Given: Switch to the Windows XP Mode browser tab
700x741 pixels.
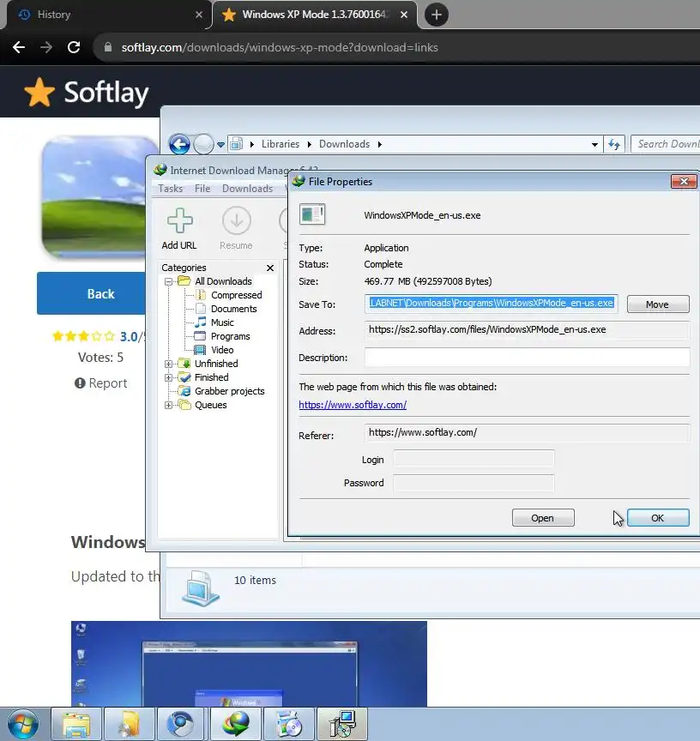Looking at the screenshot, I should click(314, 15).
